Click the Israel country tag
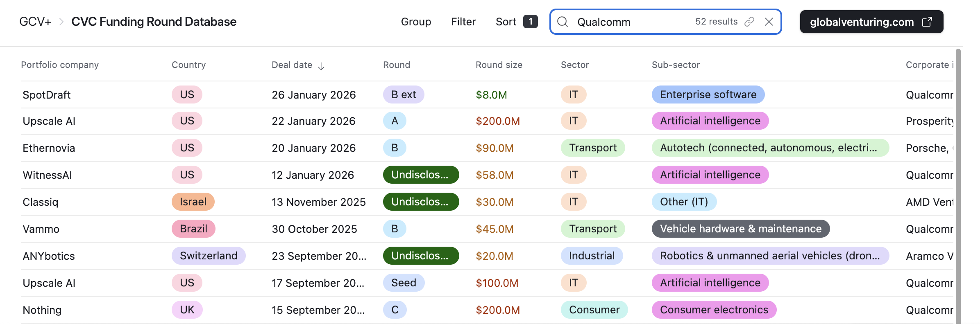The image size is (980, 324). [193, 202]
